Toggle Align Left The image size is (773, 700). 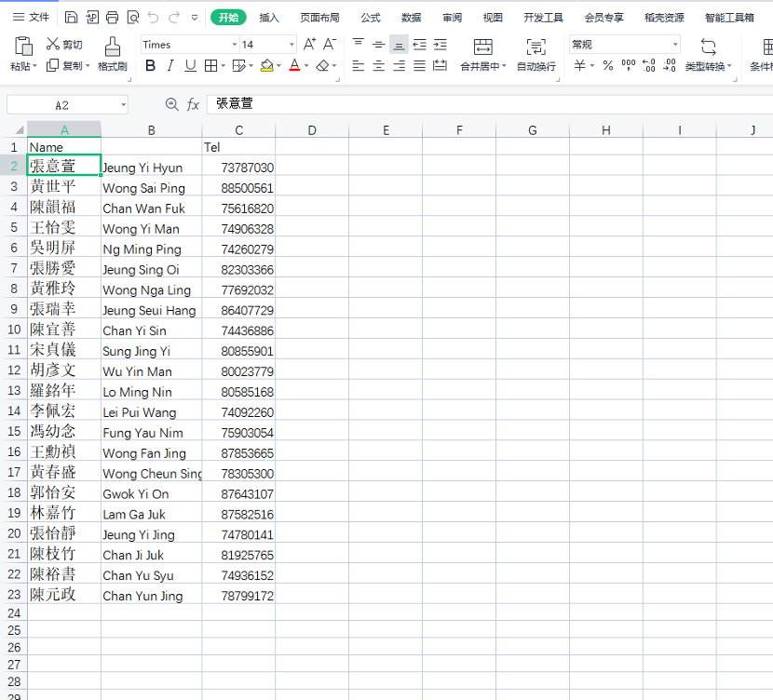pos(359,65)
